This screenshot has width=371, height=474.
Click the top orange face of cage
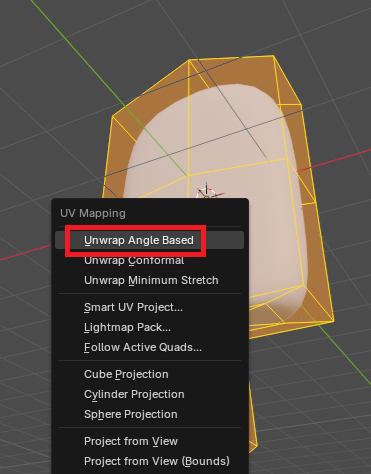tap(233, 71)
